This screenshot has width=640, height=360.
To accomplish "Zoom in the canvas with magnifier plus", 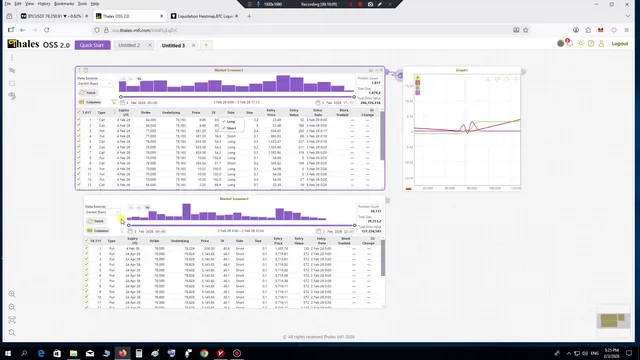I will pos(12,294).
